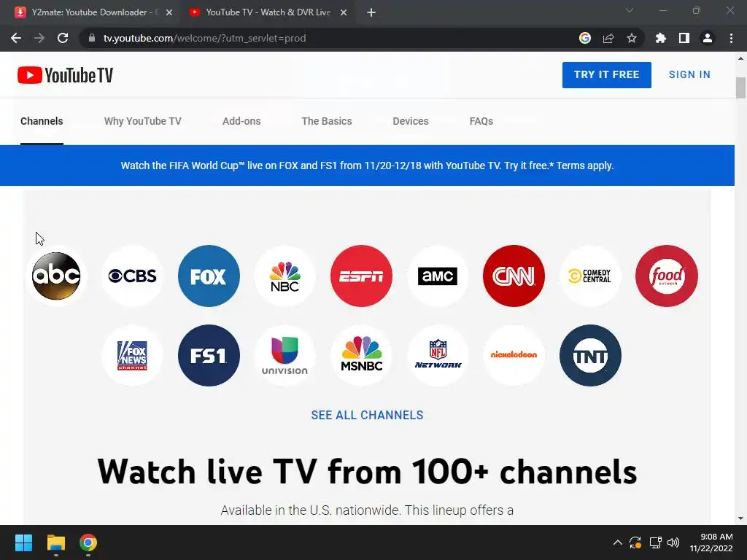The height and width of the screenshot is (560, 747).
Task: Click the AMC channel logo
Action: click(x=438, y=276)
